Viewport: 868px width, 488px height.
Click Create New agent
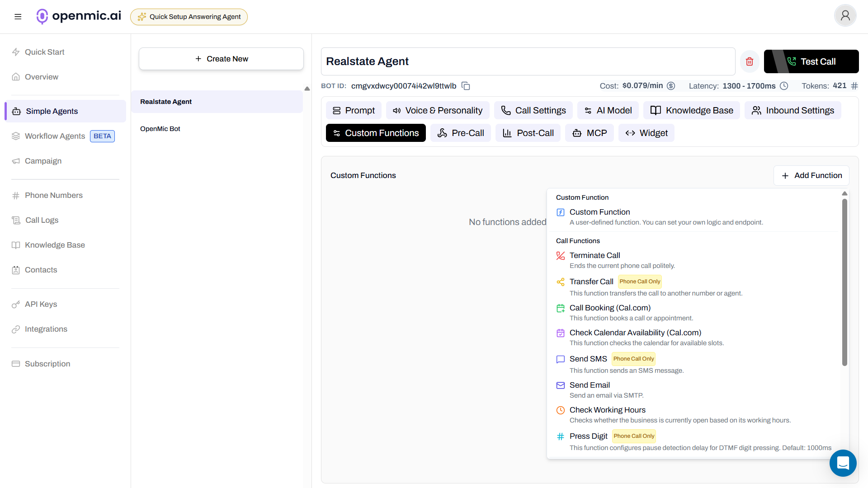[x=221, y=58]
